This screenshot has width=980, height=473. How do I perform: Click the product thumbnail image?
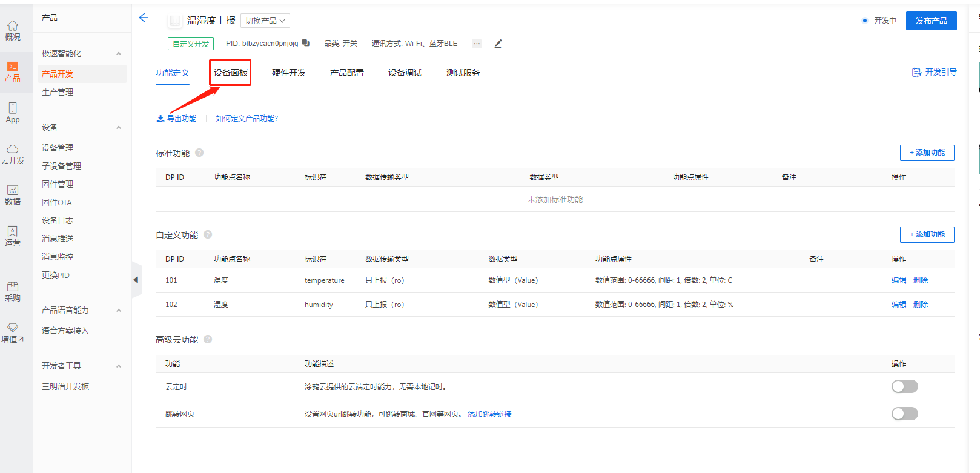174,21
